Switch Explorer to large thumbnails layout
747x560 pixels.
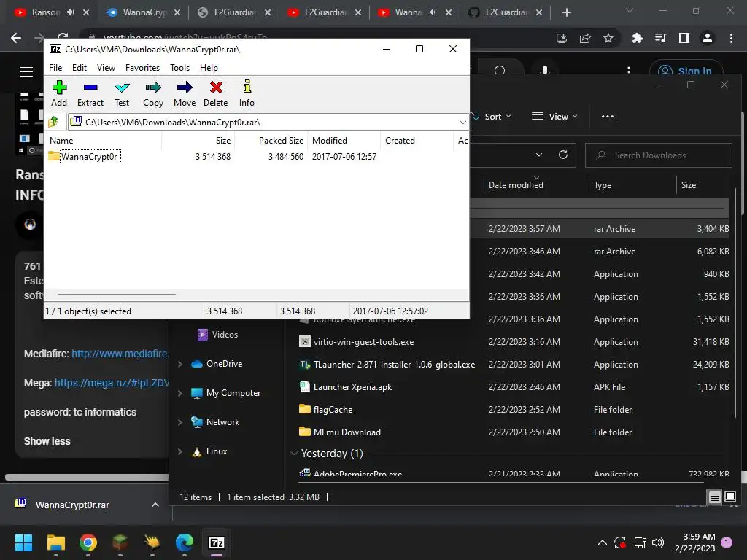point(729,497)
